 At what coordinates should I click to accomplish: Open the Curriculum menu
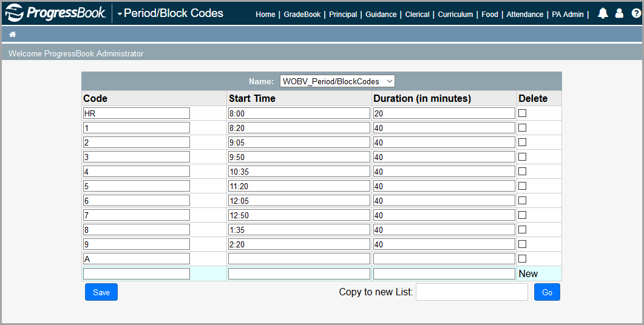pos(455,15)
